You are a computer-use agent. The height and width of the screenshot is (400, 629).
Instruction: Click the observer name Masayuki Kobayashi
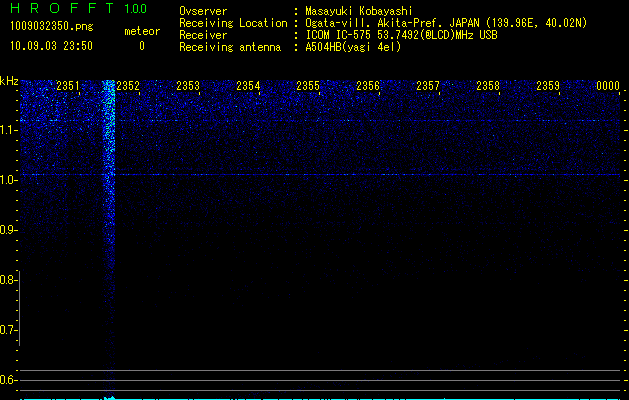point(359,11)
